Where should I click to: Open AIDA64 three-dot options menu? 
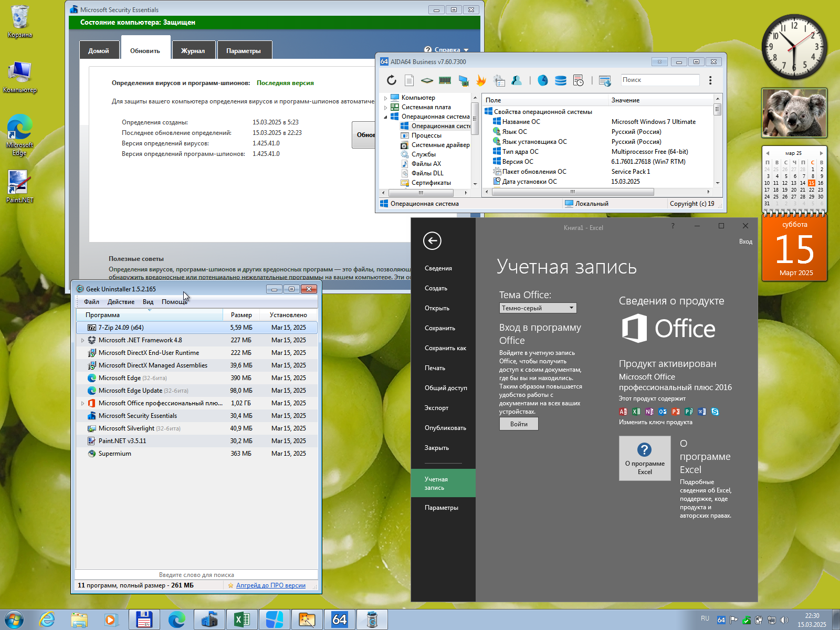[x=710, y=80]
